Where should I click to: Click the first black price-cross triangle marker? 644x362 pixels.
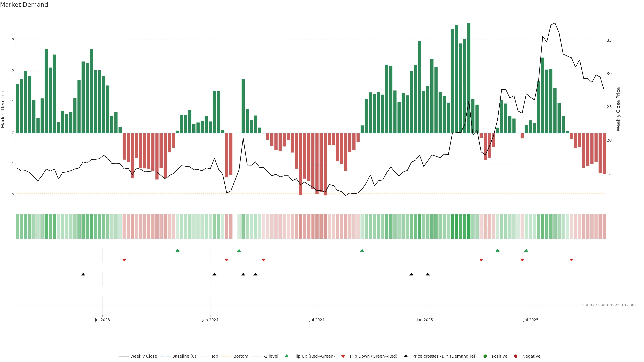pyautogui.click(x=83, y=274)
